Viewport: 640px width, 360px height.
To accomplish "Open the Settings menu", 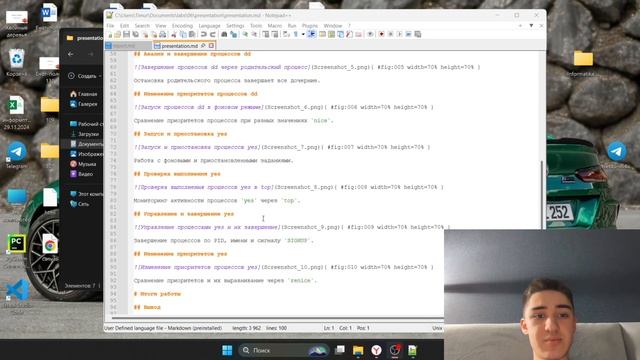I will 235,26.
